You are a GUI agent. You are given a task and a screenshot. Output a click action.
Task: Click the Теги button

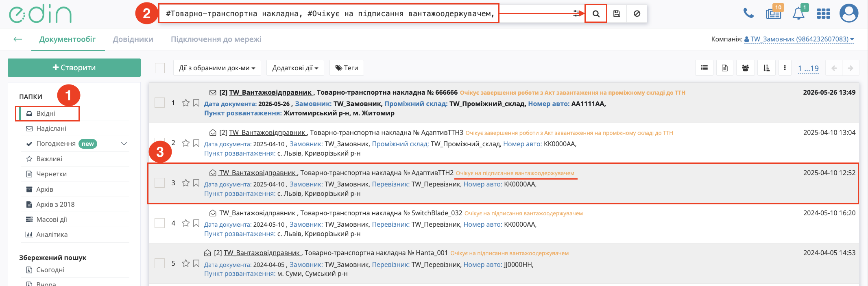point(347,68)
